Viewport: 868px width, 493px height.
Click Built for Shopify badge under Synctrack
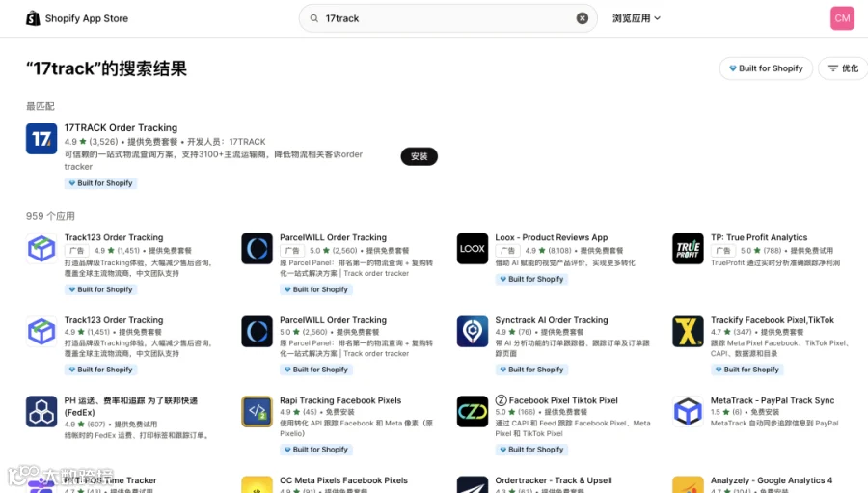pos(531,369)
